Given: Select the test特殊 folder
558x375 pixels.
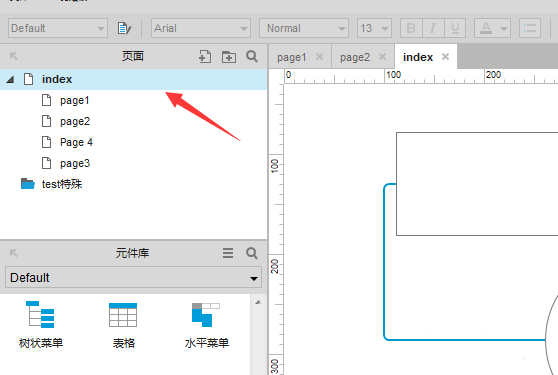Looking at the screenshot, I should pyautogui.click(x=62, y=184).
